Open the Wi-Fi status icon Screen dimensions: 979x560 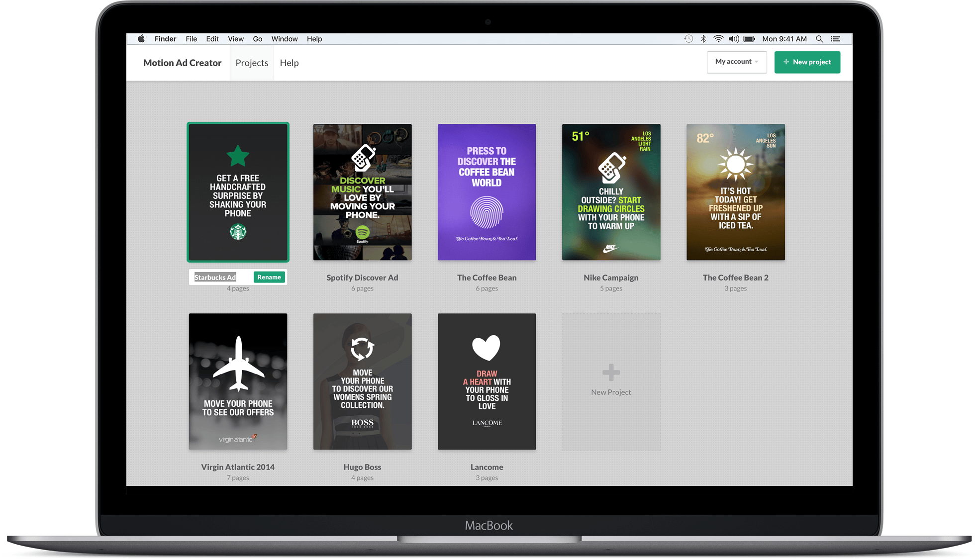click(x=718, y=39)
